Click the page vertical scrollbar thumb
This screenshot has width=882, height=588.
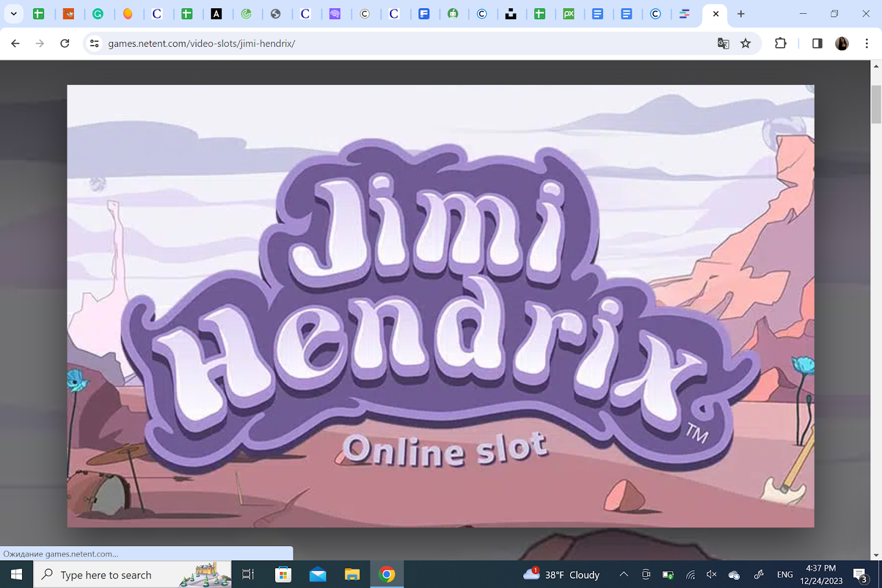click(x=876, y=105)
